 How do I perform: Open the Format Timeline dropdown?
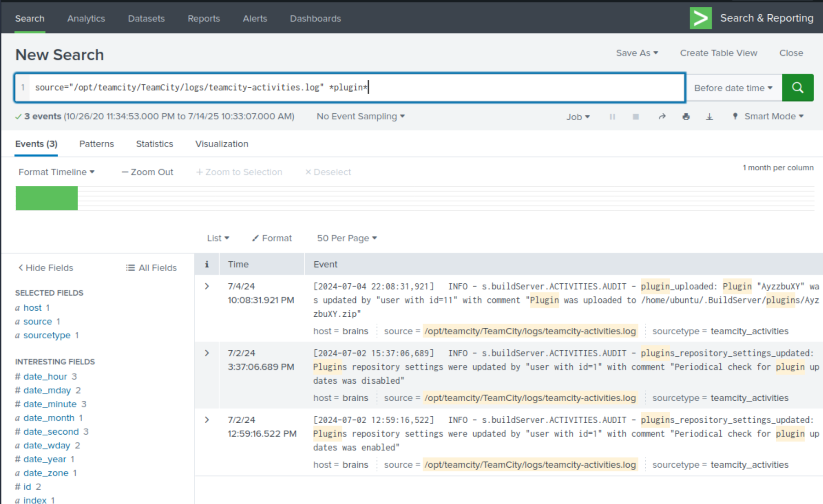click(56, 172)
